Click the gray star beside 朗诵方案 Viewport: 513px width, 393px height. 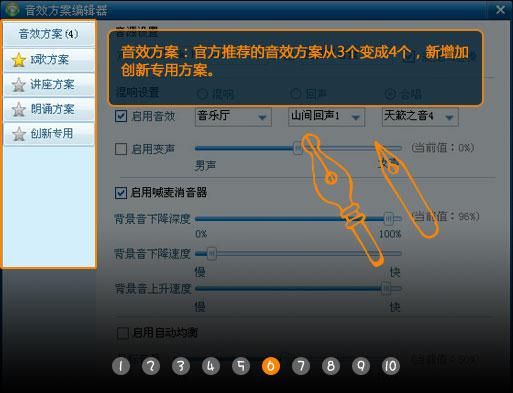[x=18, y=109]
